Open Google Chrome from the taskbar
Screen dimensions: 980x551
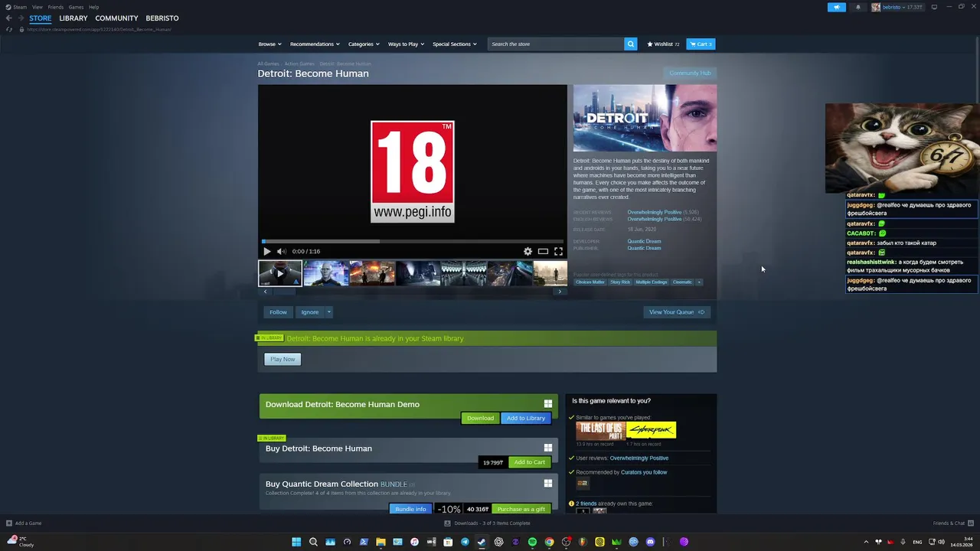tap(549, 542)
